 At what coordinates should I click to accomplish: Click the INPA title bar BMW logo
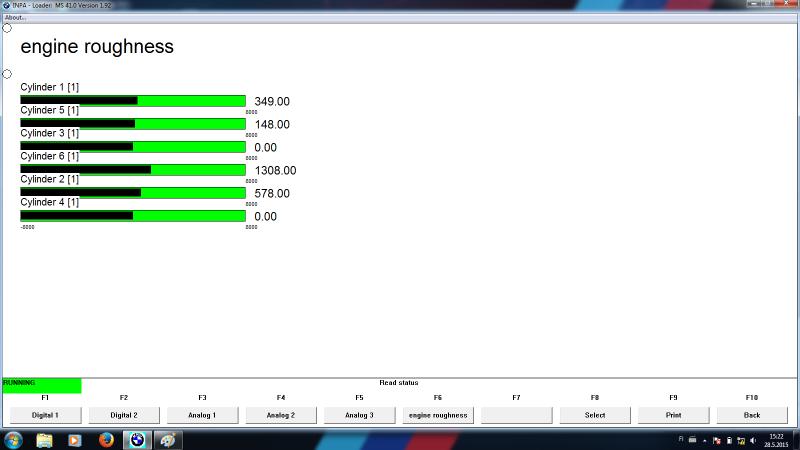tap(6, 5)
